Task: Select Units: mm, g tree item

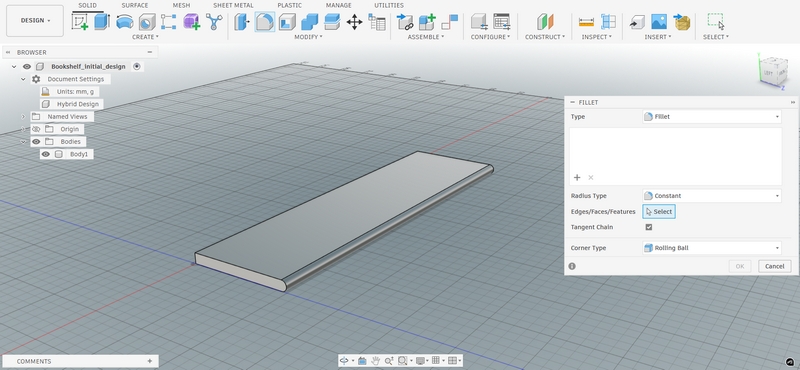Action: click(75, 92)
